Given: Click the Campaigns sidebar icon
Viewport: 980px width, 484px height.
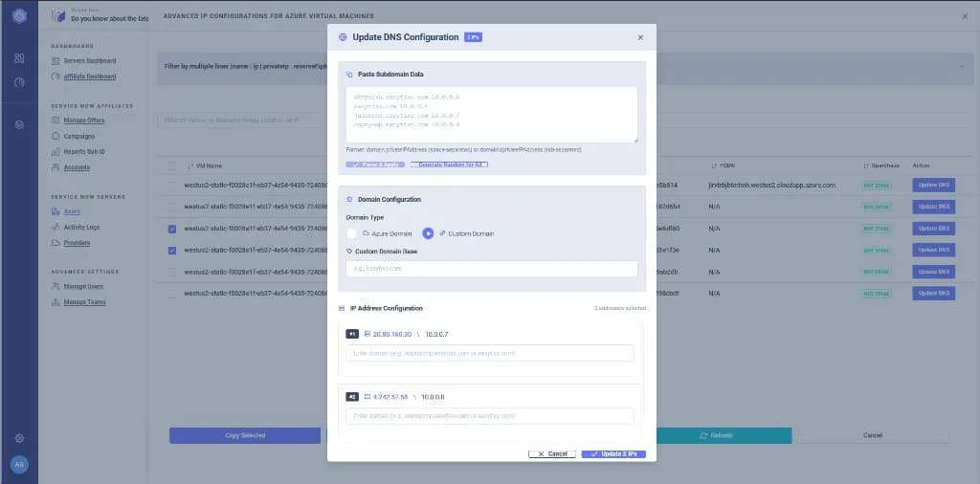Looking at the screenshot, I should [56, 136].
